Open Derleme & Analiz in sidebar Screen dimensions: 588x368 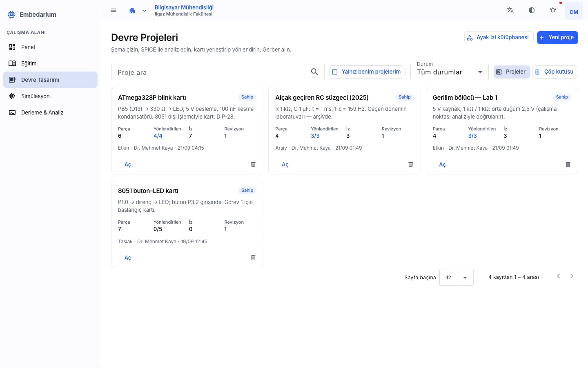pyautogui.click(x=50, y=112)
